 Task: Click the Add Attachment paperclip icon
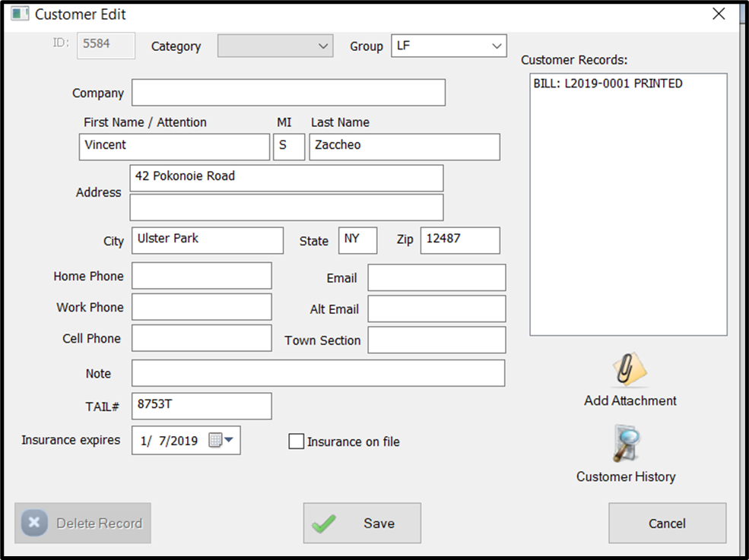click(628, 370)
